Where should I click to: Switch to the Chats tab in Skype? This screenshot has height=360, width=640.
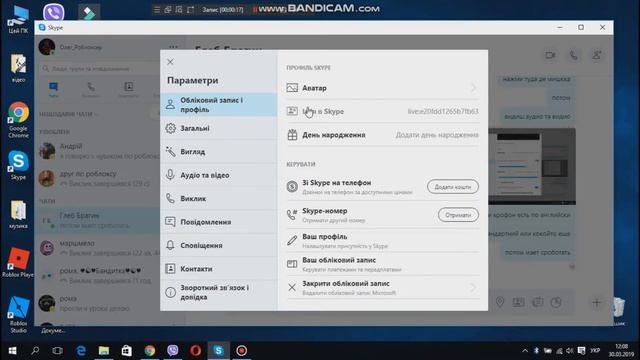[x=53, y=89]
